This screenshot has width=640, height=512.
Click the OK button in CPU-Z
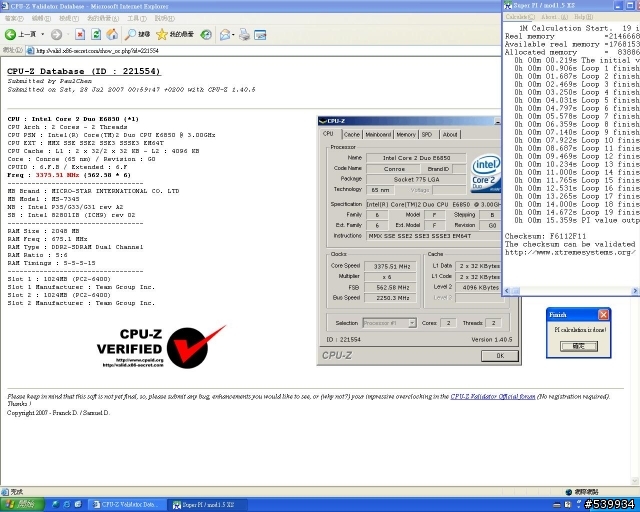pyautogui.click(x=500, y=356)
